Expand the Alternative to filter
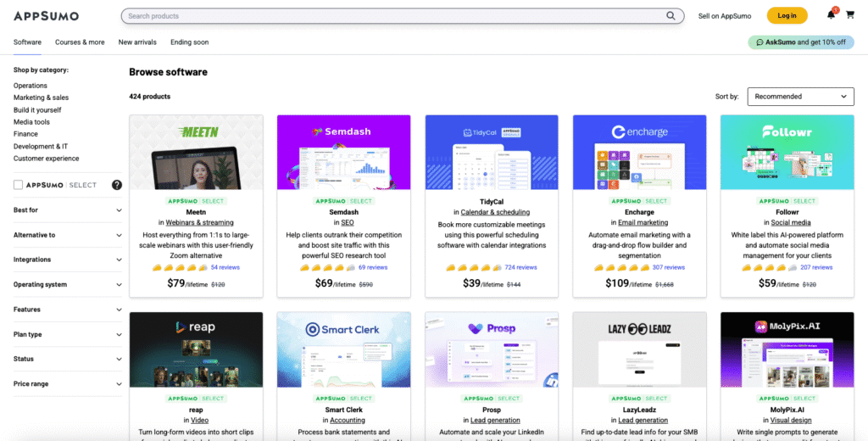The image size is (868, 441). [68, 235]
